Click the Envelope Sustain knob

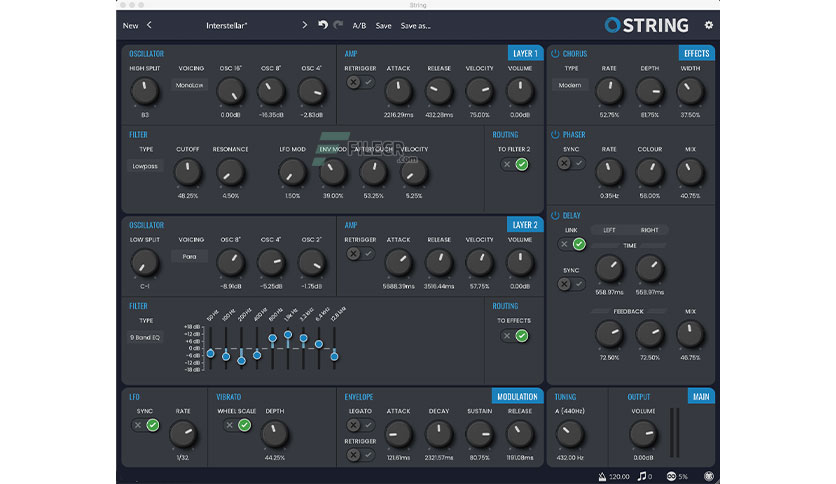479,434
